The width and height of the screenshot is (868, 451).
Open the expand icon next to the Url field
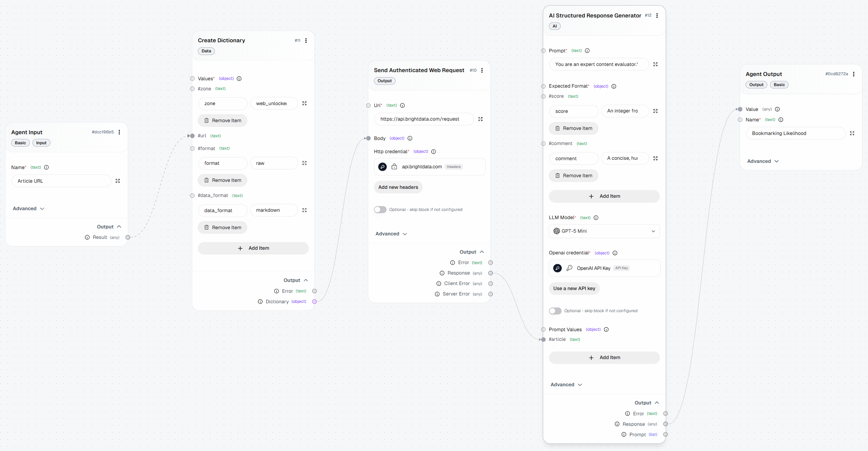click(x=480, y=119)
